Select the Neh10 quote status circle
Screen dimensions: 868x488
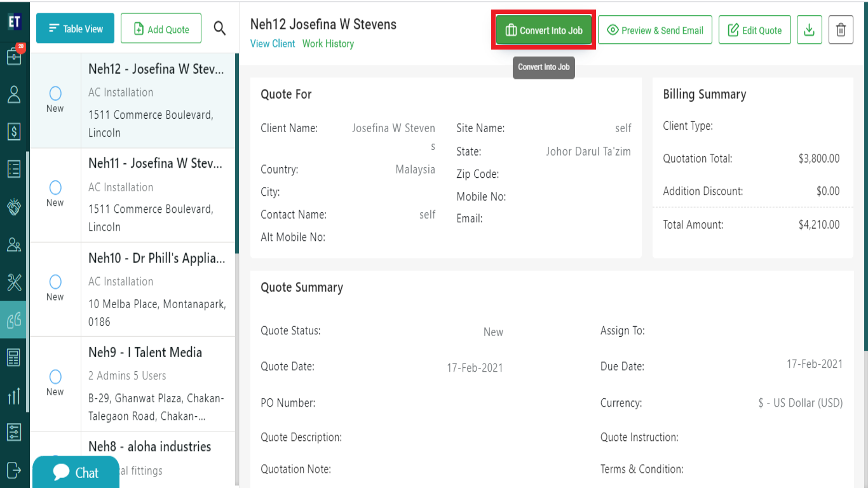click(x=55, y=281)
